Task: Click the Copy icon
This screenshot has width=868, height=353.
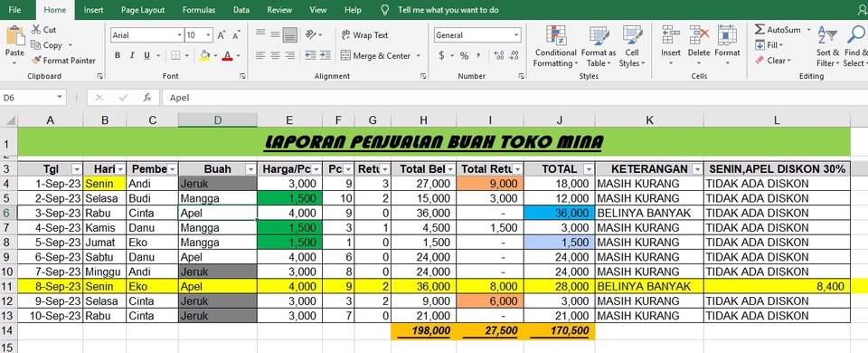Action: click(x=36, y=45)
